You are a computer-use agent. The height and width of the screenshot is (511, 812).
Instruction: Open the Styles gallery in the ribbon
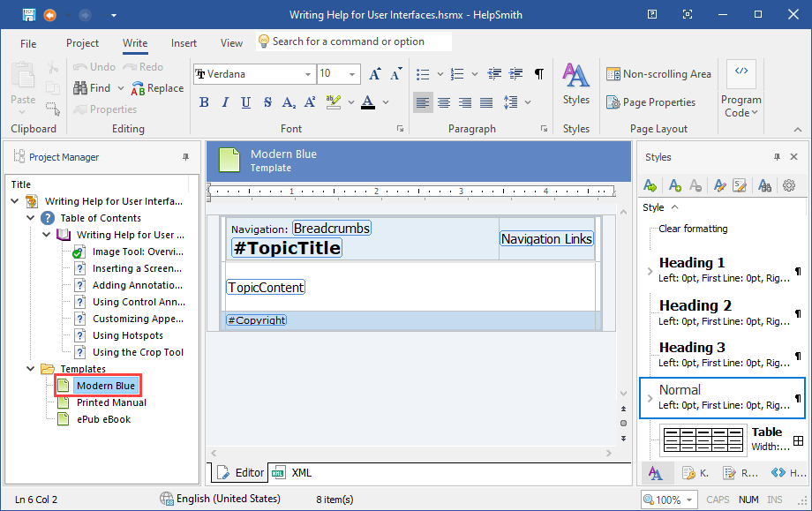[x=575, y=84]
